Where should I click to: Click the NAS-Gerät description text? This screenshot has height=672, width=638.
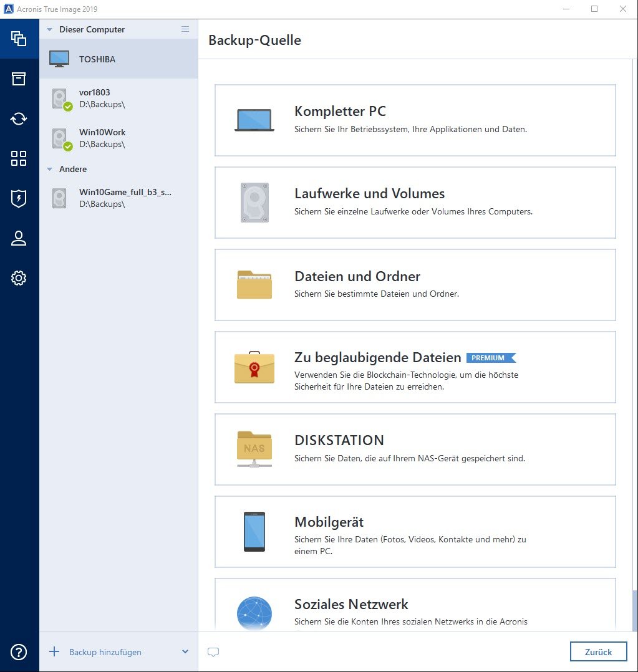click(x=410, y=459)
